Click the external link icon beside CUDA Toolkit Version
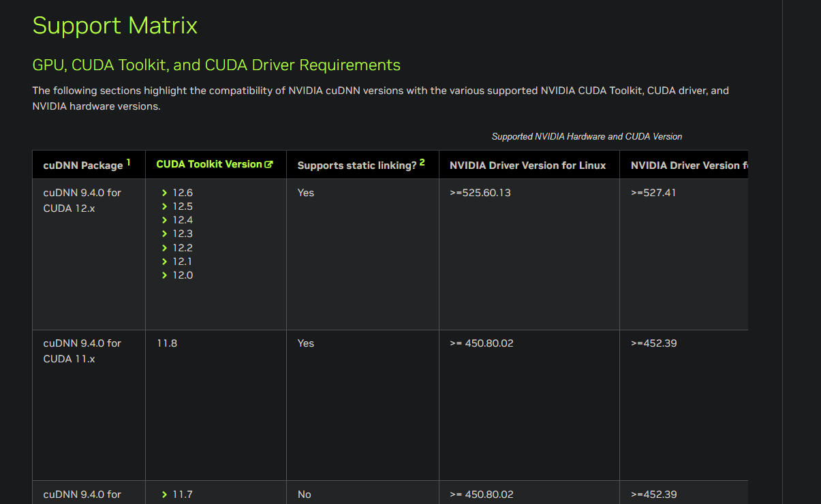 point(269,164)
